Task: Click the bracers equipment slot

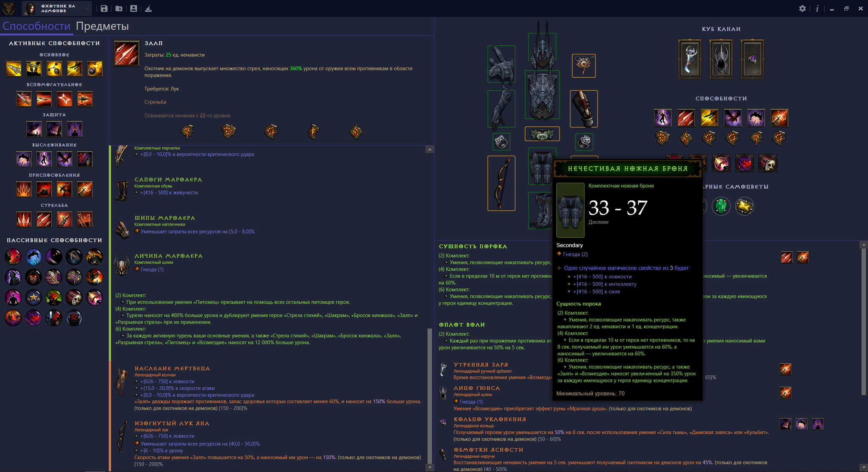Action: pos(584,109)
